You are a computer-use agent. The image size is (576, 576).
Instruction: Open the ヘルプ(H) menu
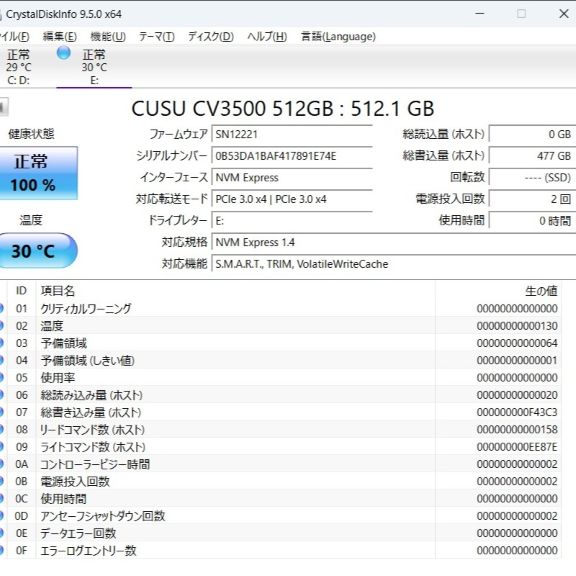[x=267, y=36]
